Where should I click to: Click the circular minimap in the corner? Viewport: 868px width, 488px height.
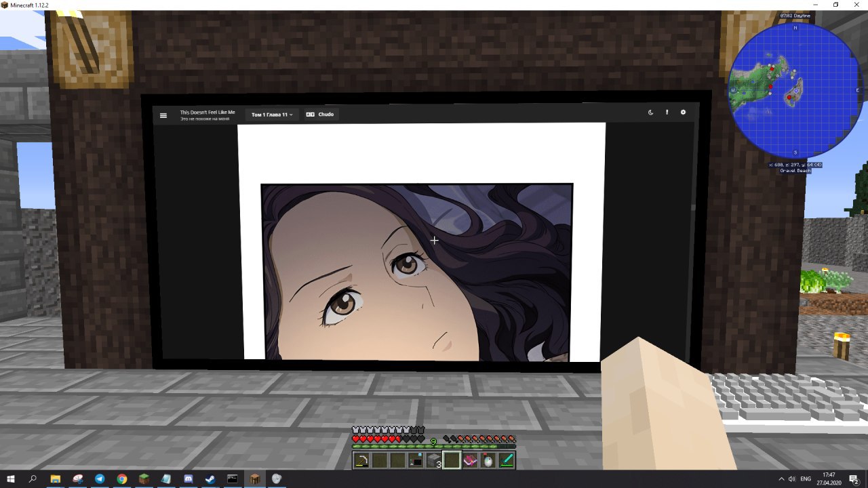pos(795,91)
